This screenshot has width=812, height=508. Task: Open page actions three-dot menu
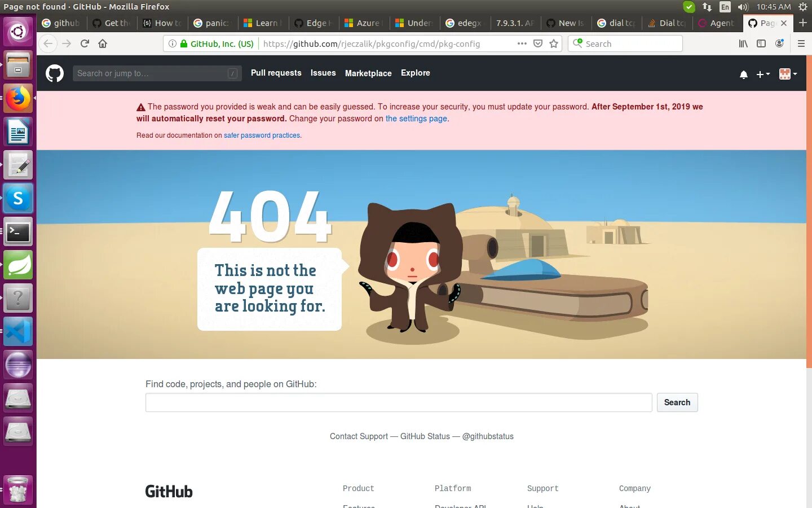522,43
